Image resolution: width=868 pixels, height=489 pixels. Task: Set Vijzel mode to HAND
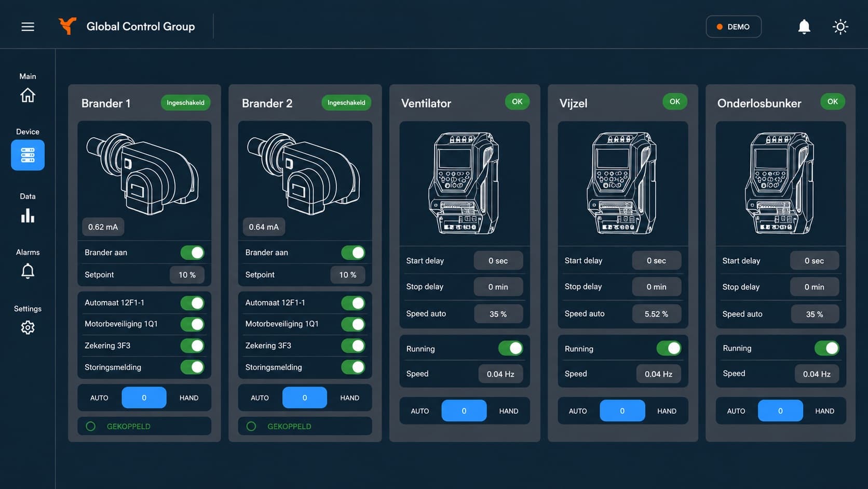point(667,411)
